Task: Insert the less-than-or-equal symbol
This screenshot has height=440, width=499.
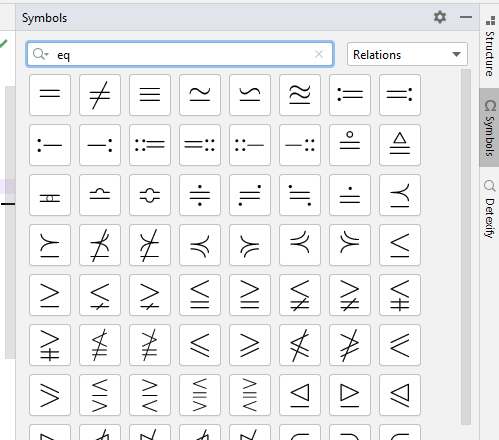Action: (400, 245)
